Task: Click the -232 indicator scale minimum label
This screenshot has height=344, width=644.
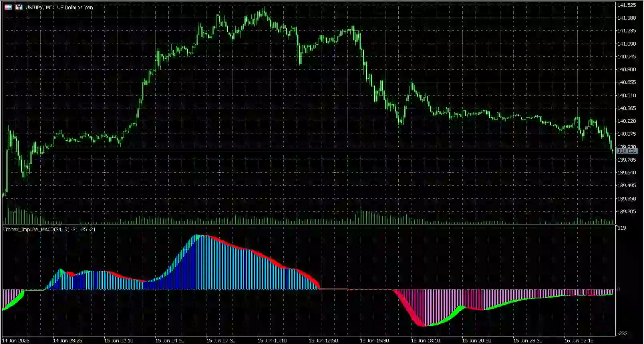Action: tap(623, 334)
